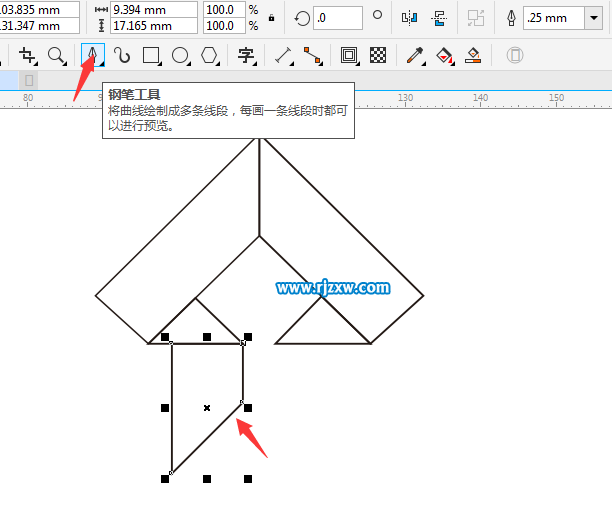612x527 pixels.
Task: Click the left-middle selection handle
Action: point(165,408)
